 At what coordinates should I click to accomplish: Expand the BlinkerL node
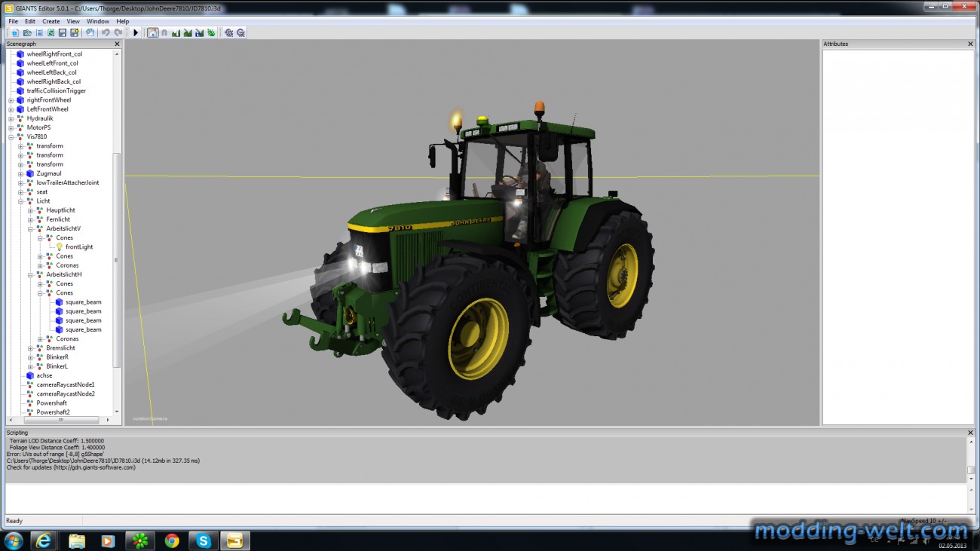[31, 366]
